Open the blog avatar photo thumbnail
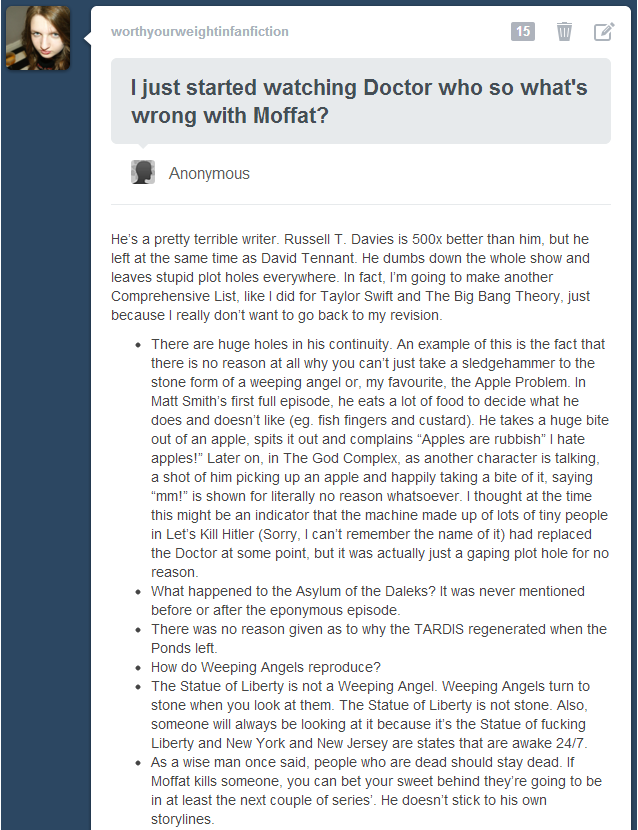The width and height of the screenshot is (638, 830). [x=38, y=38]
